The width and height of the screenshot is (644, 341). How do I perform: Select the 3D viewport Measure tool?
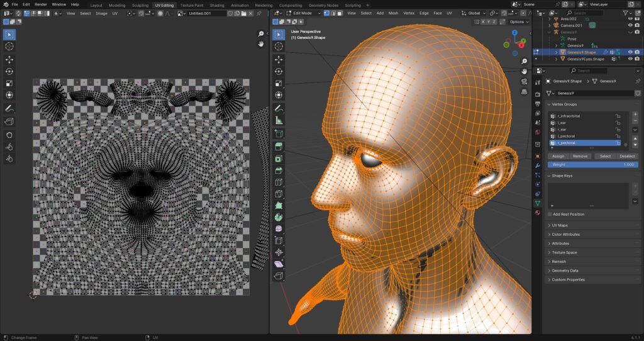coord(279,120)
